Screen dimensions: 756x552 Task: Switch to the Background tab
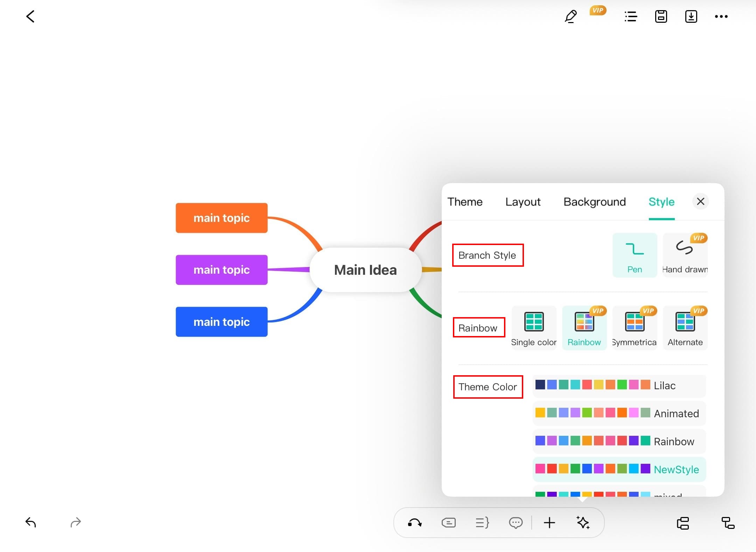594,202
